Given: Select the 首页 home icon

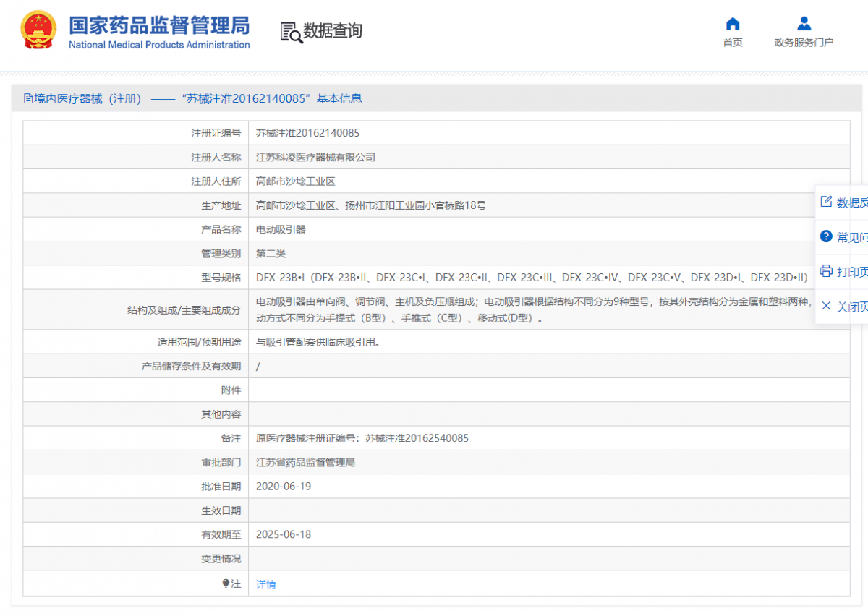Looking at the screenshot, I should tap(732, 23).
